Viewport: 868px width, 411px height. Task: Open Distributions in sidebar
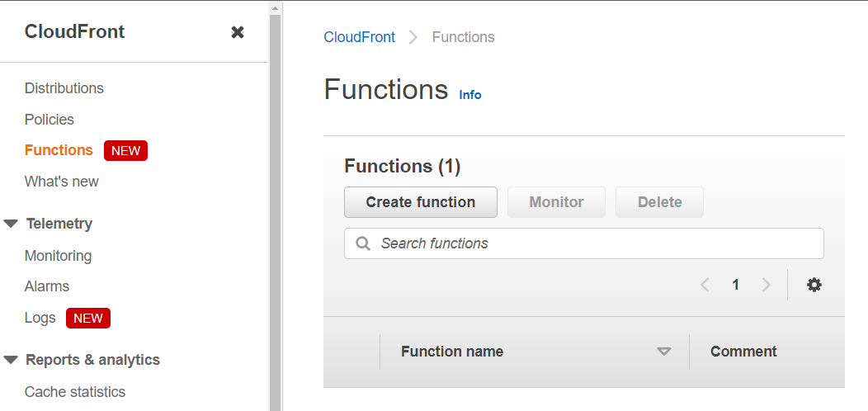click(x=64, y=88)
